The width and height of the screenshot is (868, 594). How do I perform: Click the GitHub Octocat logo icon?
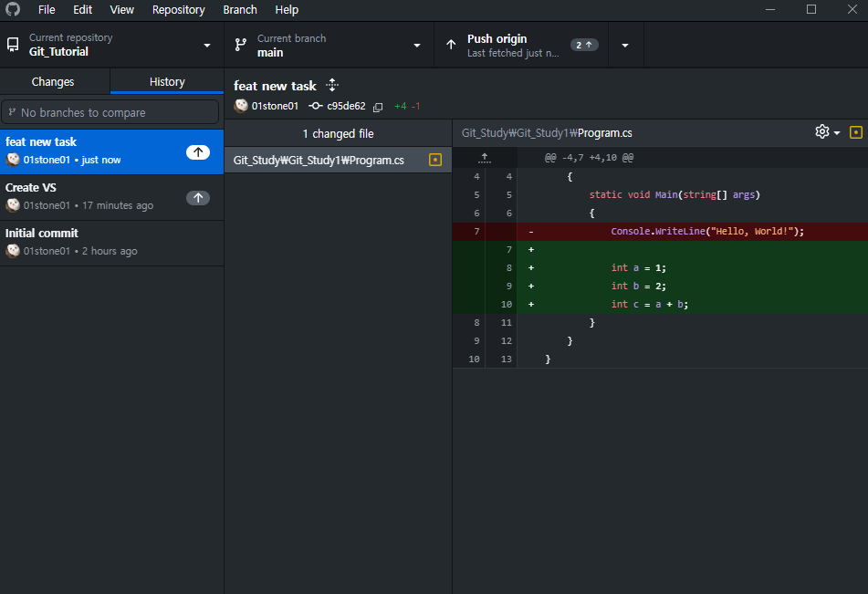tap(13, 9)
